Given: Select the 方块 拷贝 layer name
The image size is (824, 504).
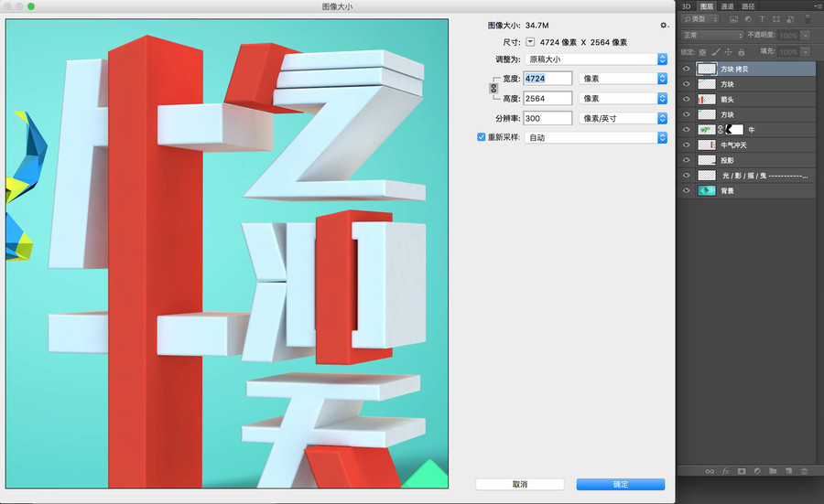Looking at the screenshot, I should [x=734, y=69].
